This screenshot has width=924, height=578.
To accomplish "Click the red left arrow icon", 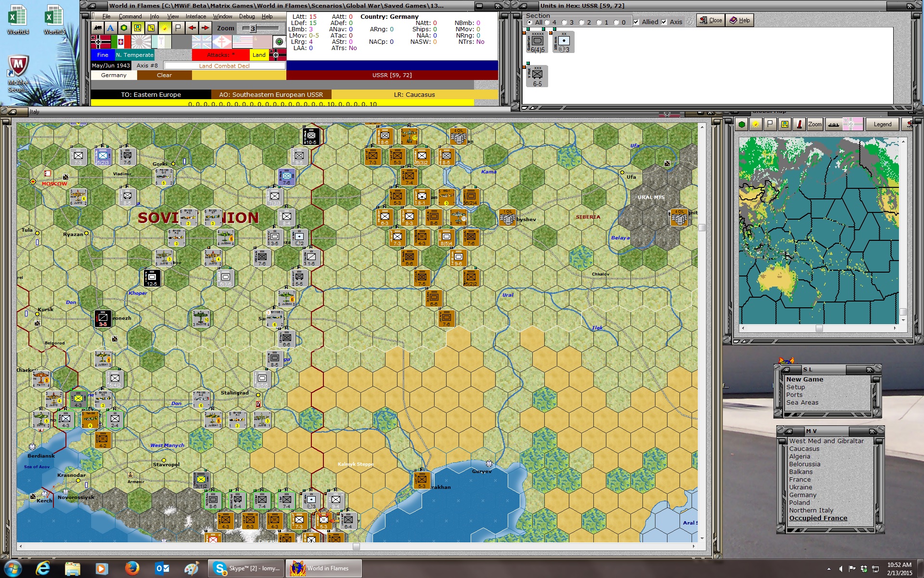I will [192, 28].
